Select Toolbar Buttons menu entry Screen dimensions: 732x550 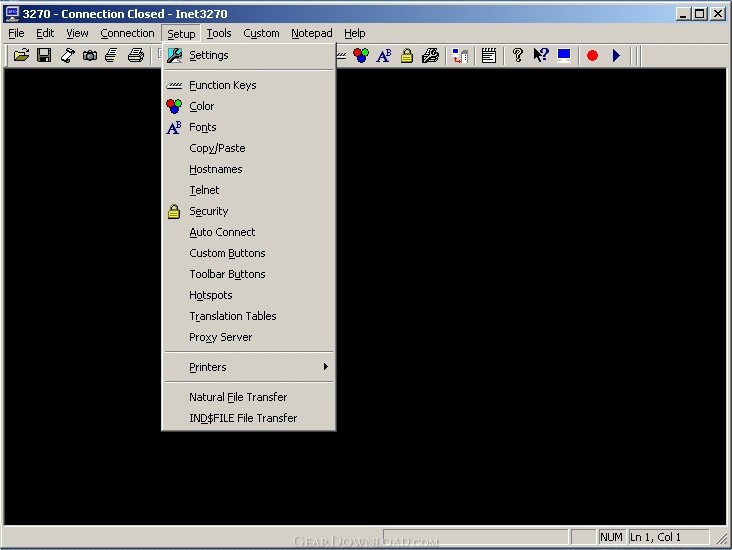[x=249, y=274]
